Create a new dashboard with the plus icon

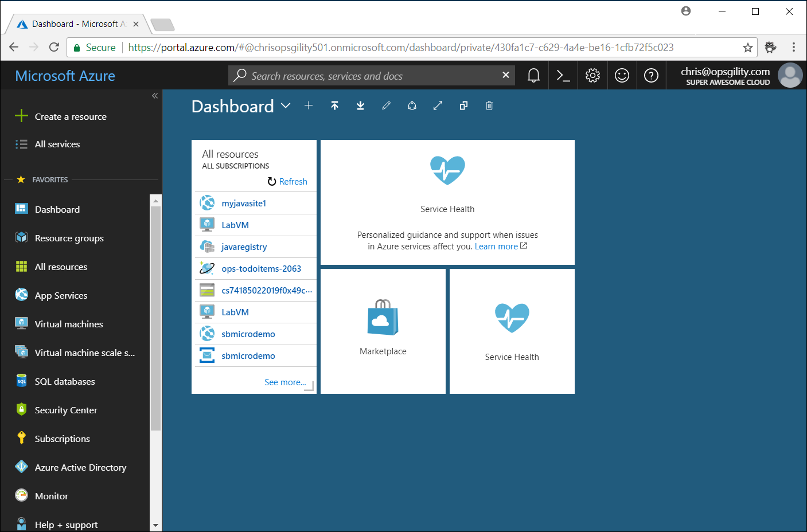click(x=309, y=105)
